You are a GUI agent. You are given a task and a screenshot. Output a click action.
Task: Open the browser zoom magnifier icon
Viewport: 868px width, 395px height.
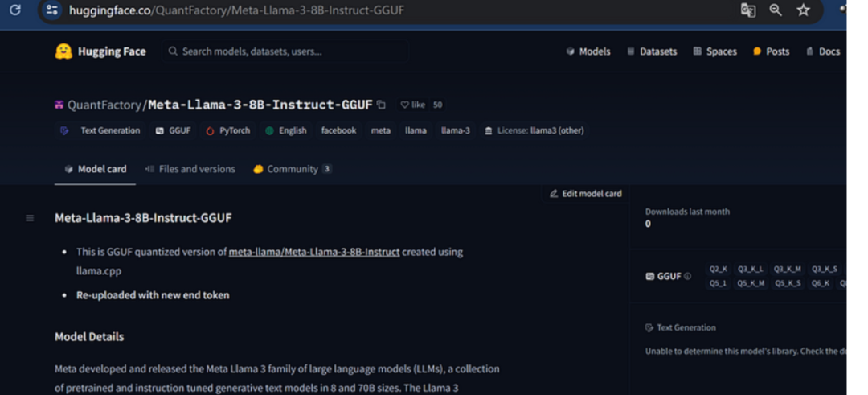coord(776,10)
